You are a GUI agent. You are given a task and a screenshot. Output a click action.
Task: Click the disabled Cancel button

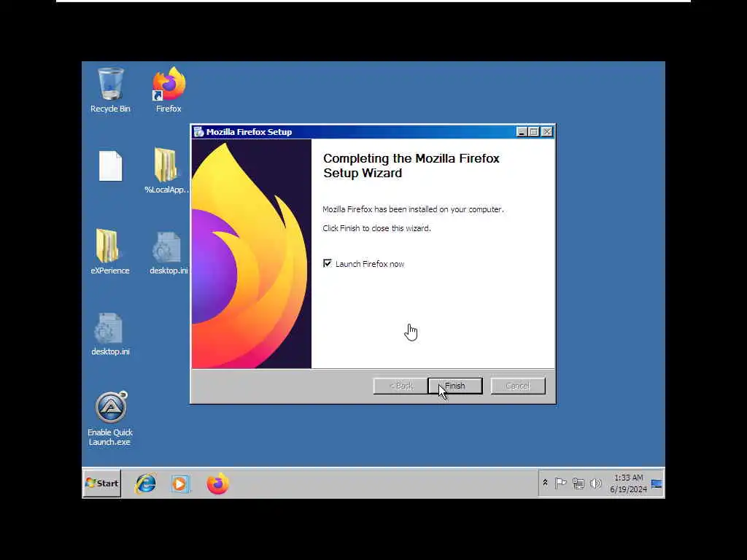click(518, 386)
